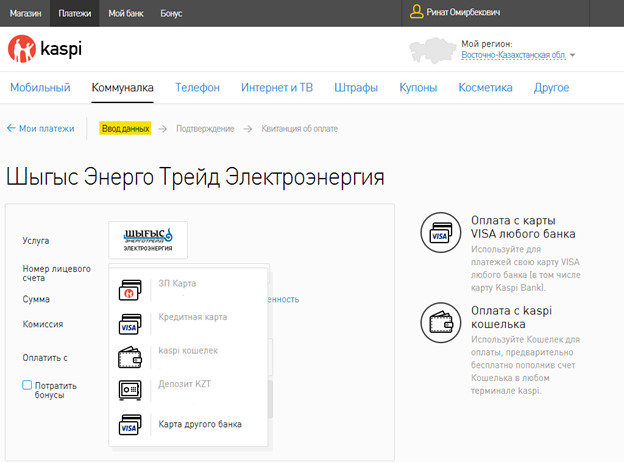Switch to the Телефон tab
Viewport: 624px width, 462px height.
pos(197,88)
